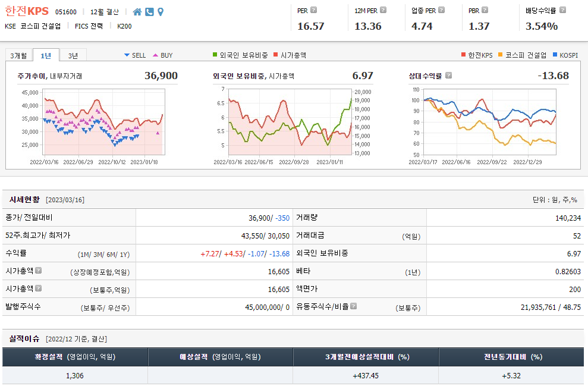Toggle the blue KOSPI legend swatch
This screenshot has height=389, width=588.
click(x=555, y=55)
